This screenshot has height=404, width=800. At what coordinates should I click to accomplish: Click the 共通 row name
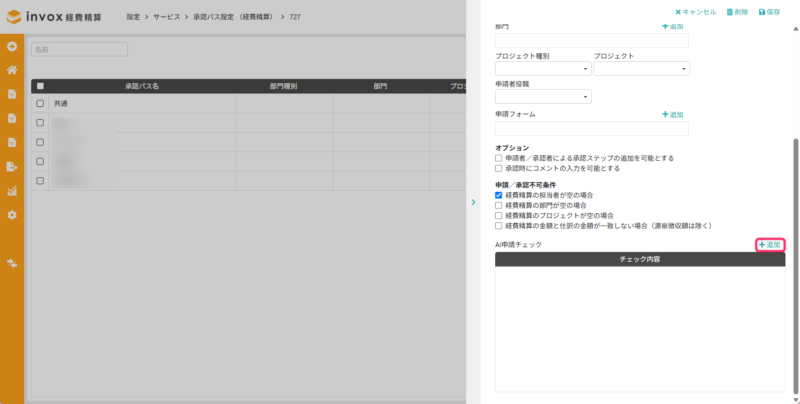click(61, 104)
